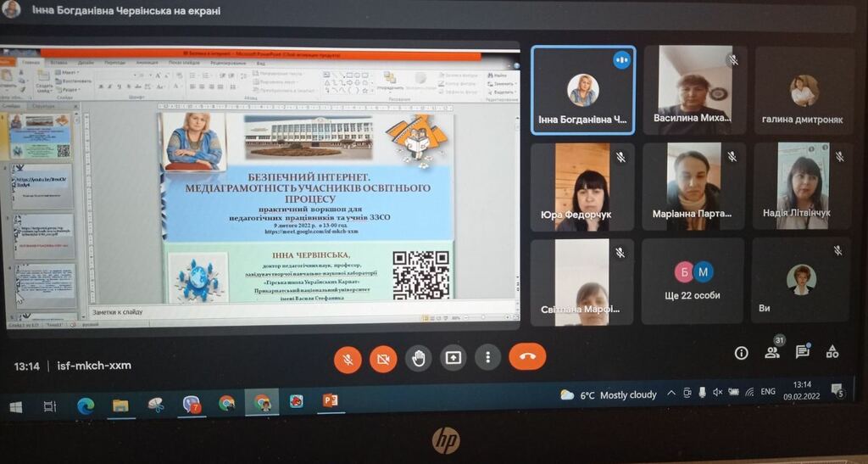Viewport: 868px width, 464px height.
Task: Click the Windows Start button
Action: [16, 407]
